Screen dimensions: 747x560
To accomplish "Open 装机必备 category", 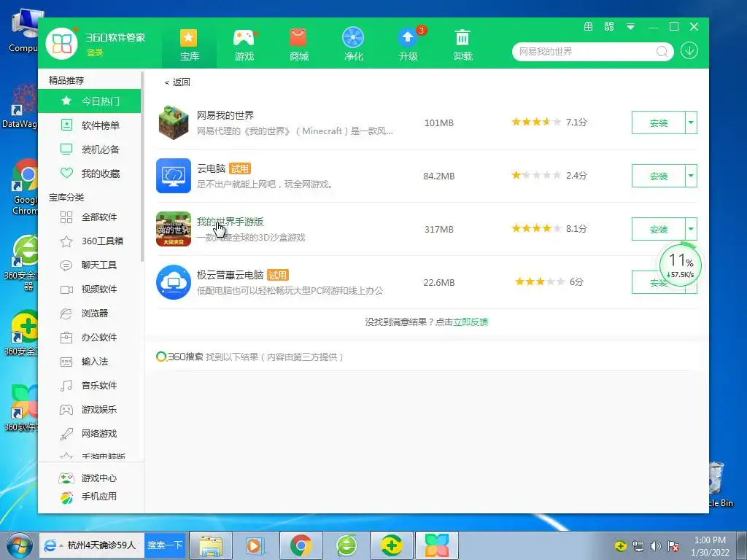I will pyautogui.click(x=89, y=149).
